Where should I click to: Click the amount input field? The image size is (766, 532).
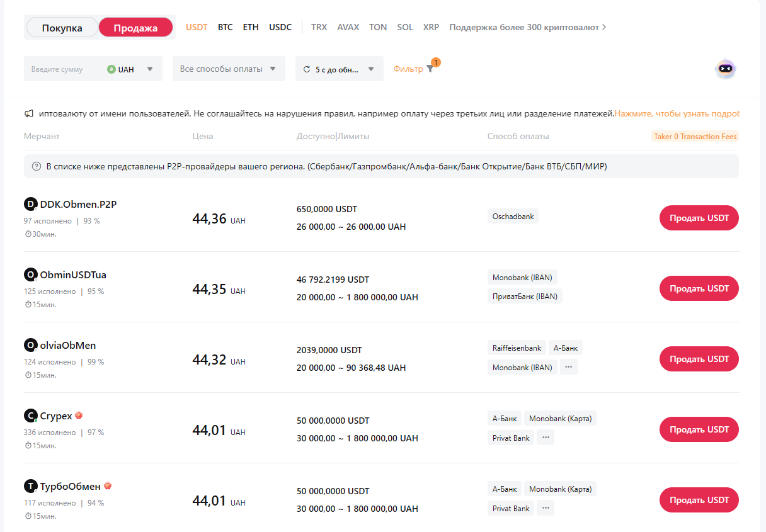click(61, 69)
